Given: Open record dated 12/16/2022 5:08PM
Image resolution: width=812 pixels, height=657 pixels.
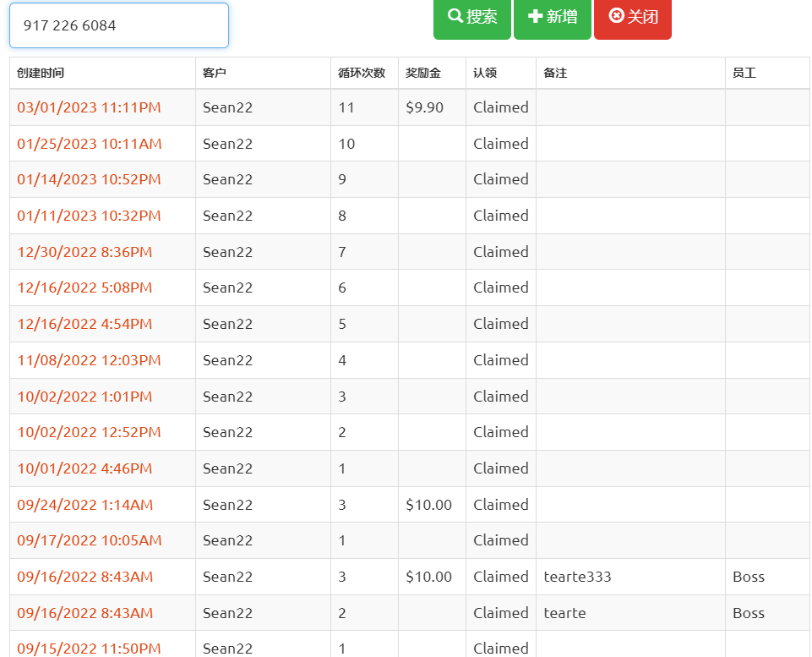Looking at the screenshot, I should [85, 287].
